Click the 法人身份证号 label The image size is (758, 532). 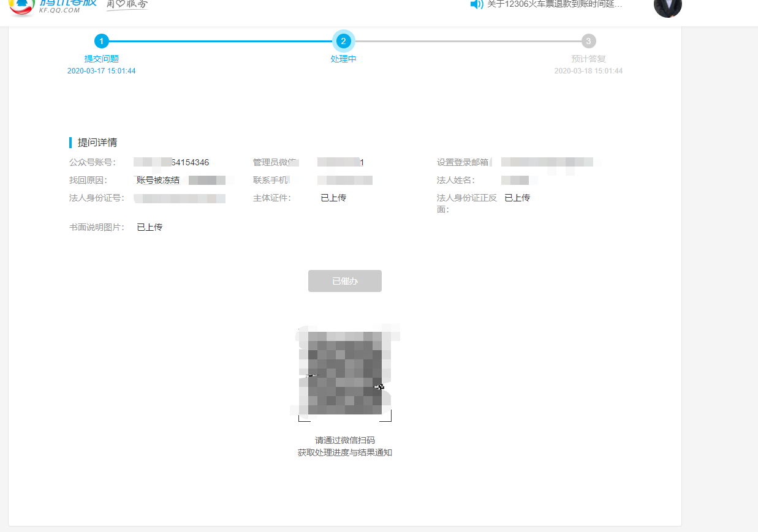[x=97, y=198]
